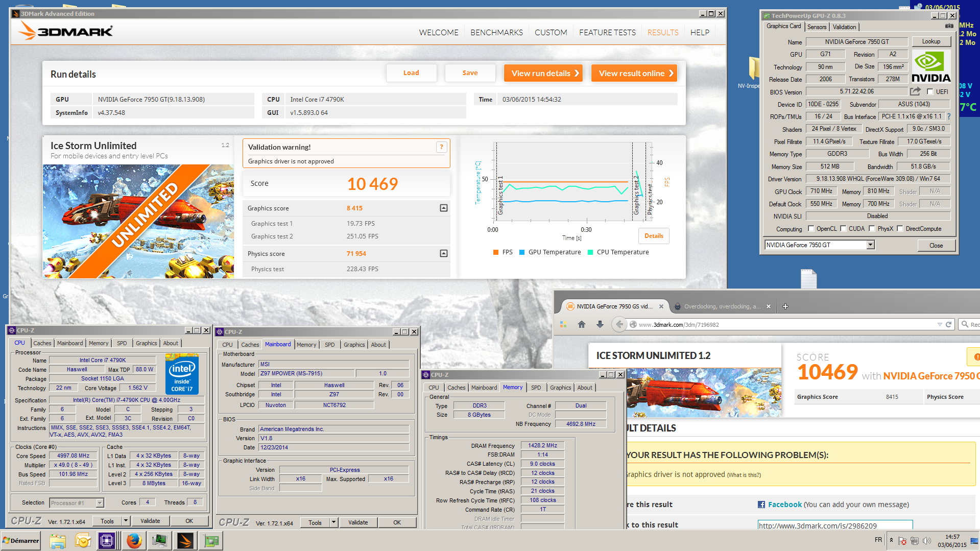Click the Démarrer start button
980x551 pixels.
[20, 541]
